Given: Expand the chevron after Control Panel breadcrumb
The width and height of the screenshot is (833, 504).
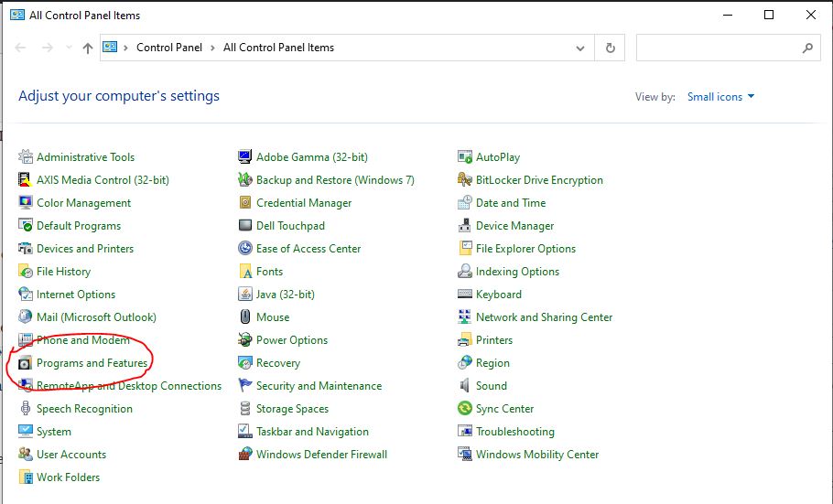Looking at the screenshot, I should pyautogui.click(x=212, y=48).
